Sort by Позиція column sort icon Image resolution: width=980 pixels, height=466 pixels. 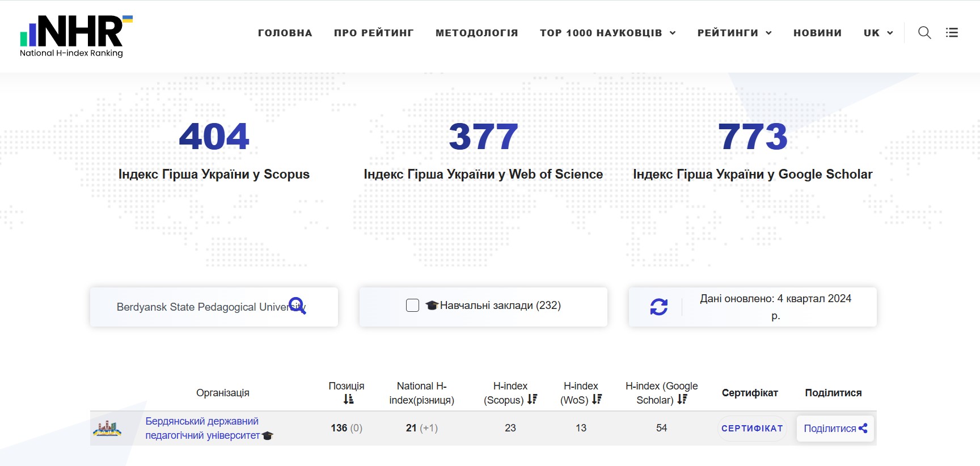pos(348,400)
